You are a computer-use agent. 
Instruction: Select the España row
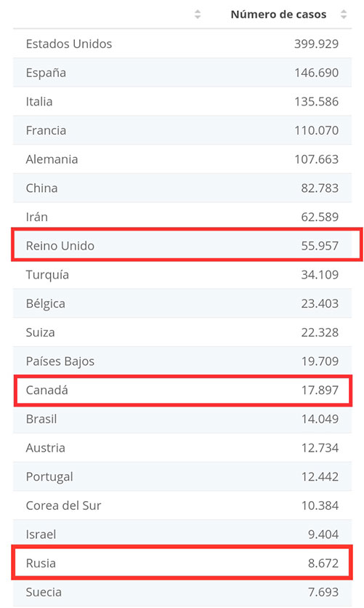click(182, 73)
